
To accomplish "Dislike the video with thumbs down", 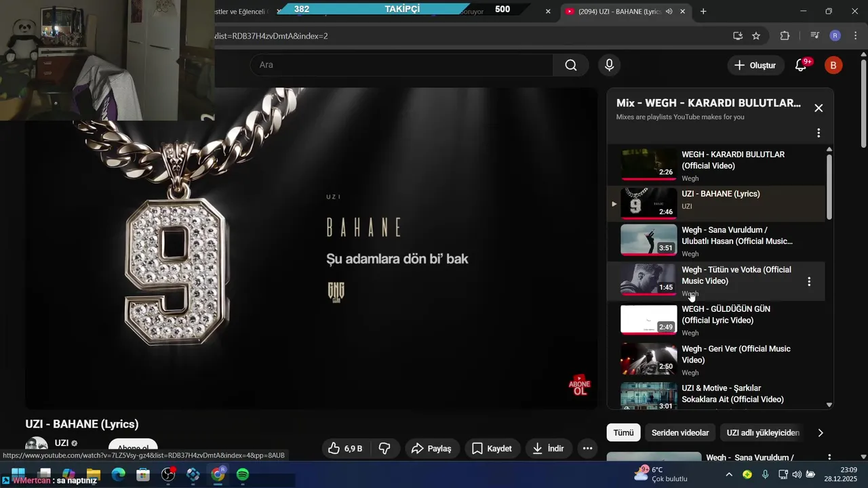I will (384, 449).
